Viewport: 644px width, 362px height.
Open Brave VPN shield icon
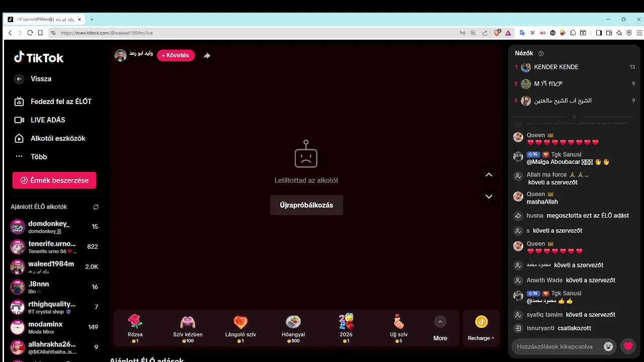point(629,33)
